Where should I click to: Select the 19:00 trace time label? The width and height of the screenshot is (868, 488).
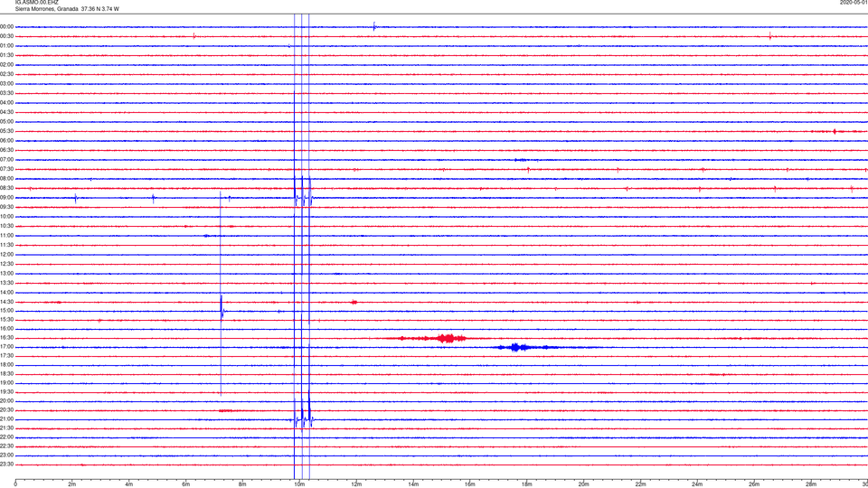point(7,383)
